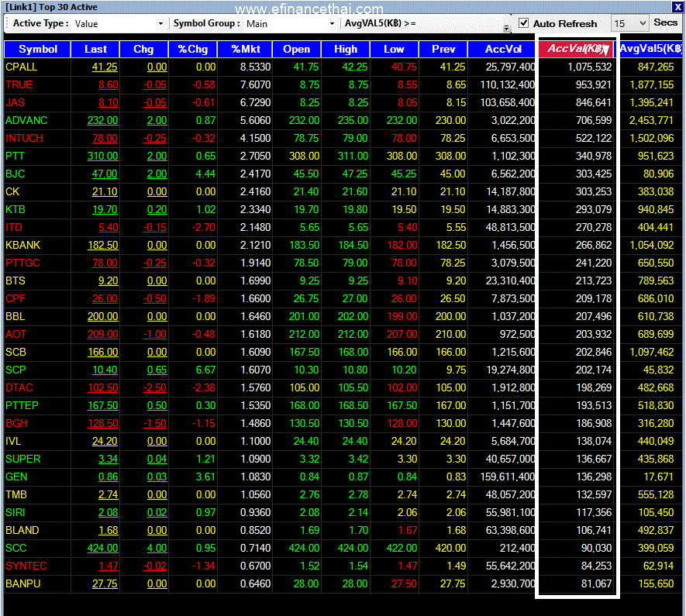Click CPALL AccVal value 1,075,532
The image size is (686, 616).
[589, 67]
